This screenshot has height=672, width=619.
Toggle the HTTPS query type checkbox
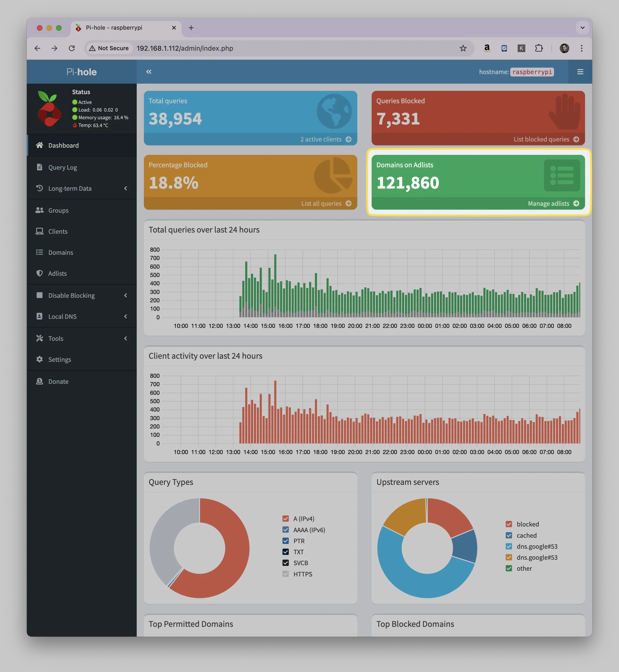click(x=286, y=574)
